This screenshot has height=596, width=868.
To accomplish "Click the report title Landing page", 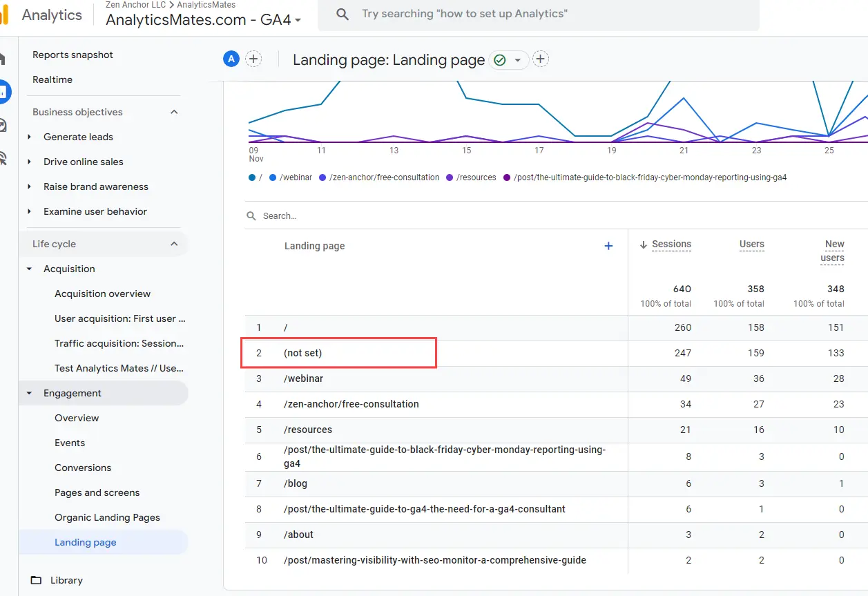I will click(389, 60).
